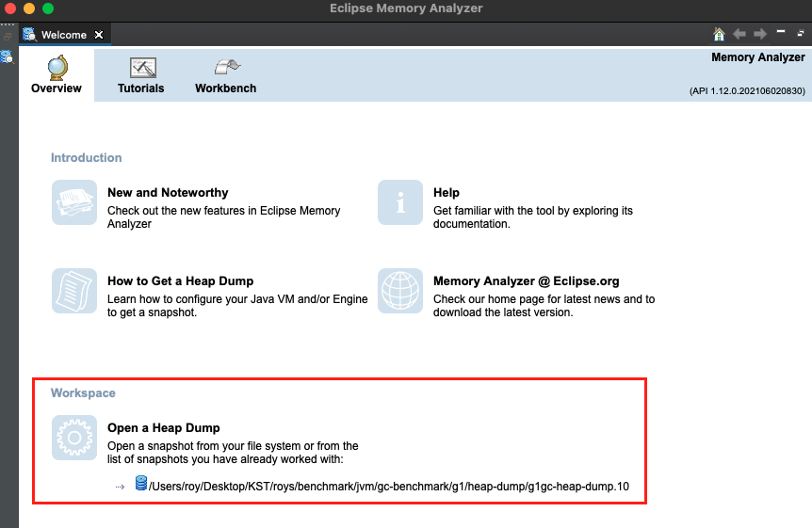This screenshot has width=812, height=528.
Task: Click the Open a Heap Dump link
Action: coord(164,427)
